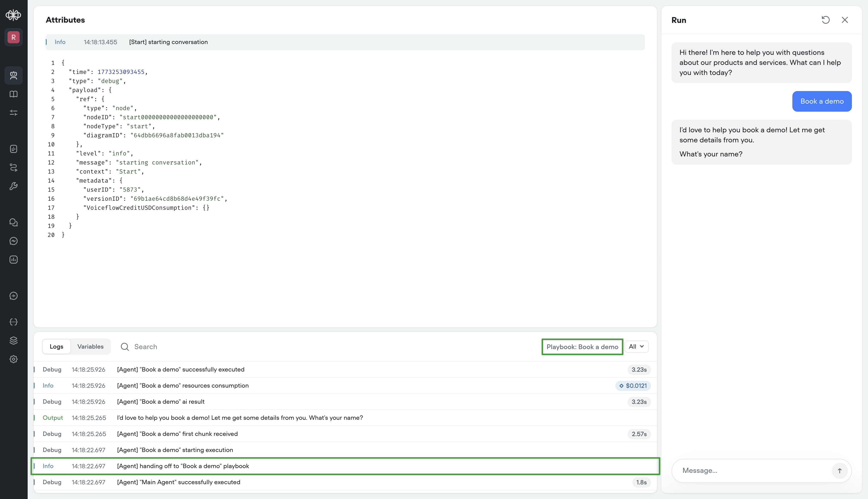The width and height of the screenshot is (868, 499).
Task: Open the knowledge base book icon
Action: click(x=13, y=94)
